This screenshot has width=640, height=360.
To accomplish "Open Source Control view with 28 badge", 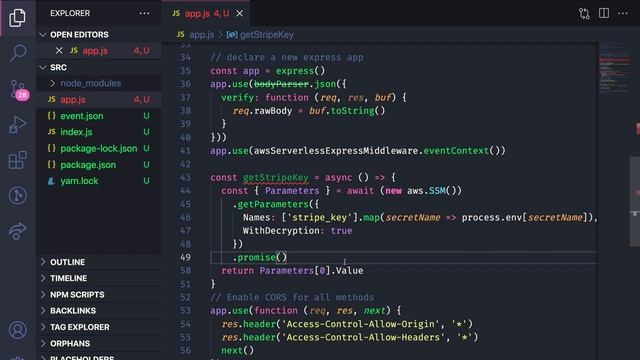I will 18,90.
